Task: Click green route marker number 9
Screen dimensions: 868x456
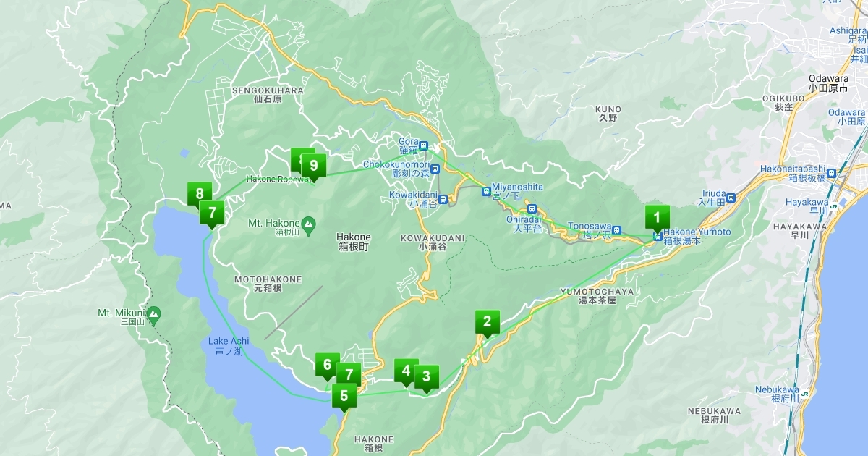Action: (x=313, y=166)
